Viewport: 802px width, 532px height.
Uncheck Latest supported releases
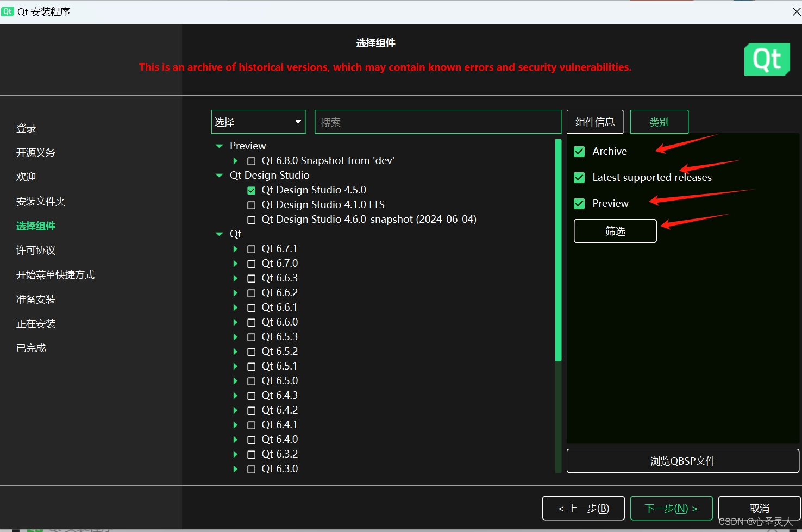pos(579,177)
